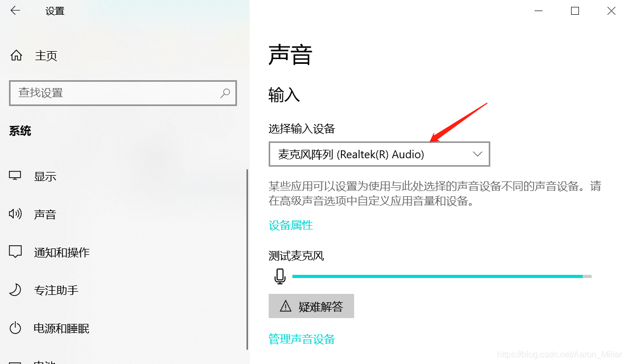Click the notifications speech bubble icon
Screen dimensions: 627x364
click(15, 252)
